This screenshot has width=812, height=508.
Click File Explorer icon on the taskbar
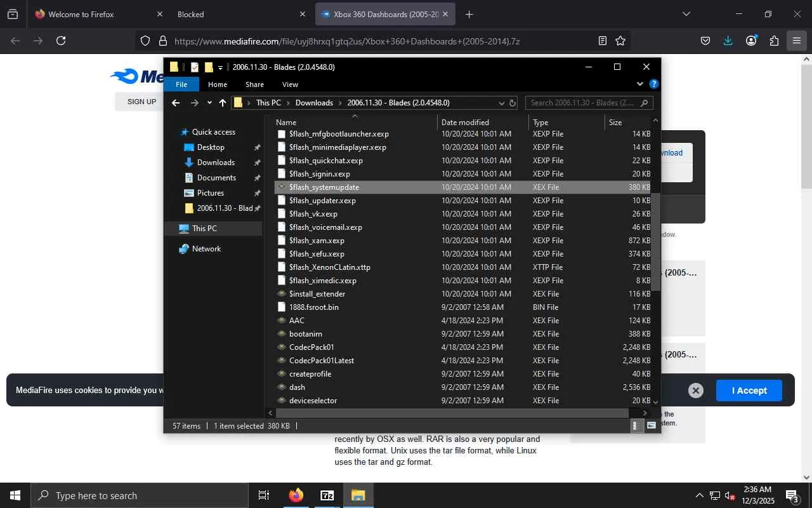point(358,495)
